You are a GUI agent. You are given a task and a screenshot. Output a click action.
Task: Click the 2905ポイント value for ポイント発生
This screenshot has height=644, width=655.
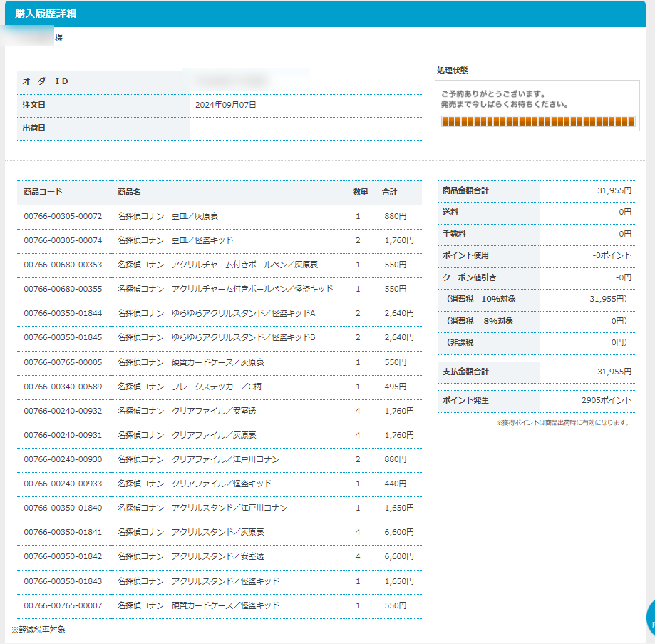[607, 400]
